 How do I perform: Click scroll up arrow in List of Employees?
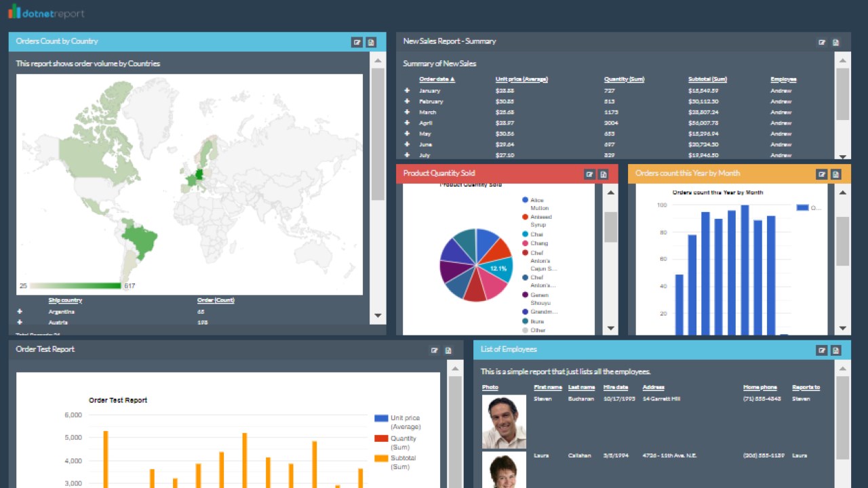[842, 369]
